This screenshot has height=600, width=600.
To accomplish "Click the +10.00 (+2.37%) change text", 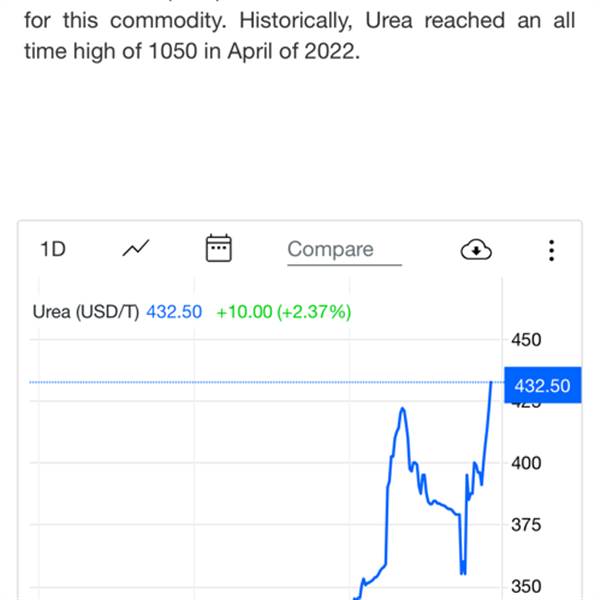I will point(284,312).
